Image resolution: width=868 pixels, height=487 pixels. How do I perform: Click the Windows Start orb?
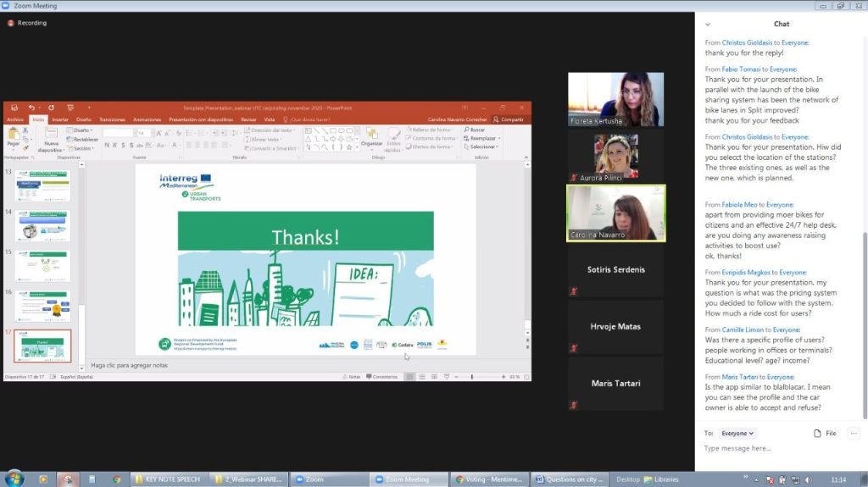(x=14, y=479)
